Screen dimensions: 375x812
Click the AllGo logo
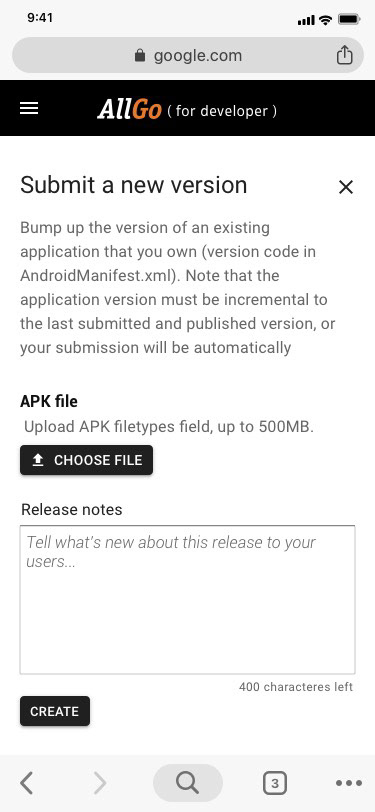(129, 109)
